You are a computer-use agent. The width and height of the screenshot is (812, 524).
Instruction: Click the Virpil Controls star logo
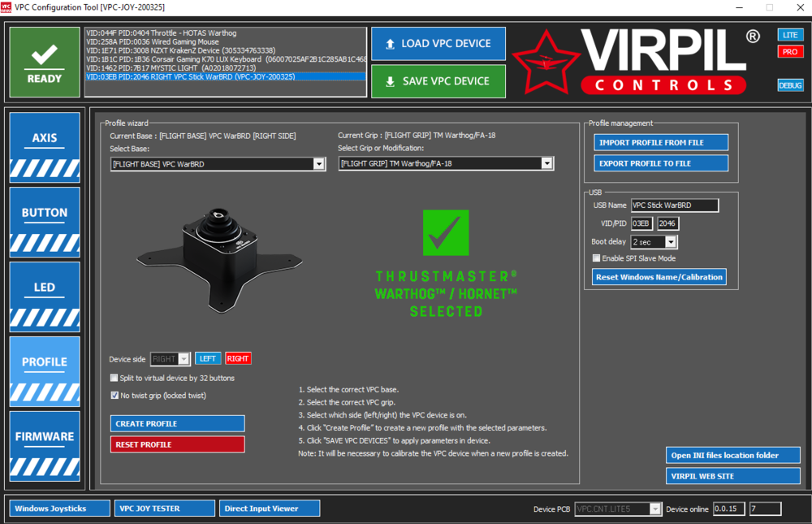546,63
